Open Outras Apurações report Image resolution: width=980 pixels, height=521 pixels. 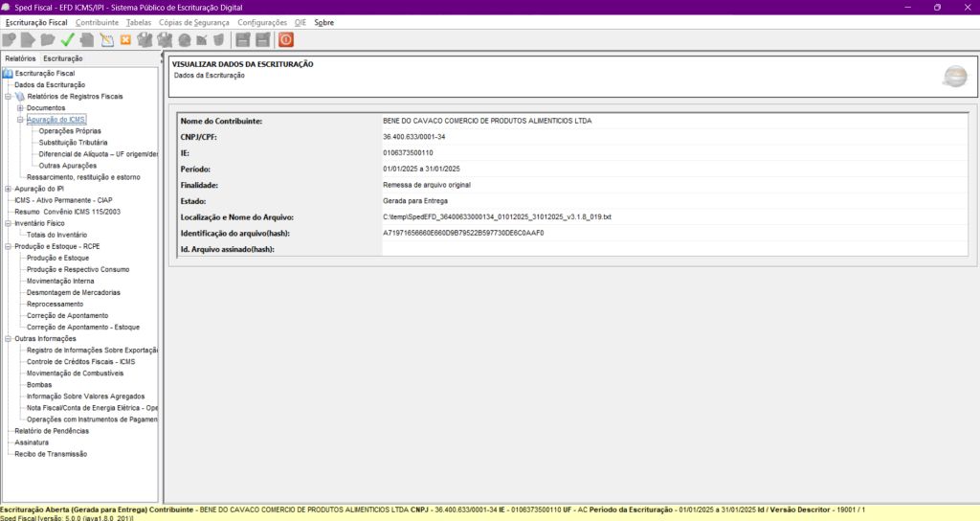pos(68,166)
